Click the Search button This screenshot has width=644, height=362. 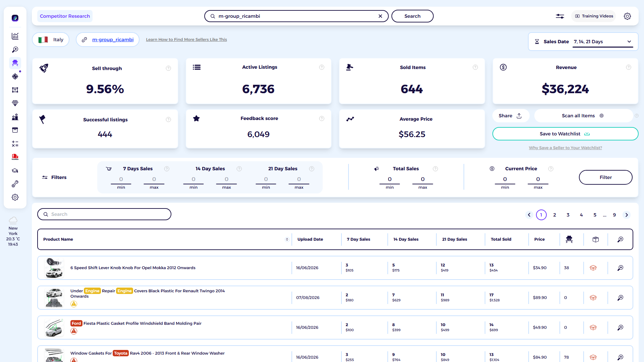(x=413, y=16)
